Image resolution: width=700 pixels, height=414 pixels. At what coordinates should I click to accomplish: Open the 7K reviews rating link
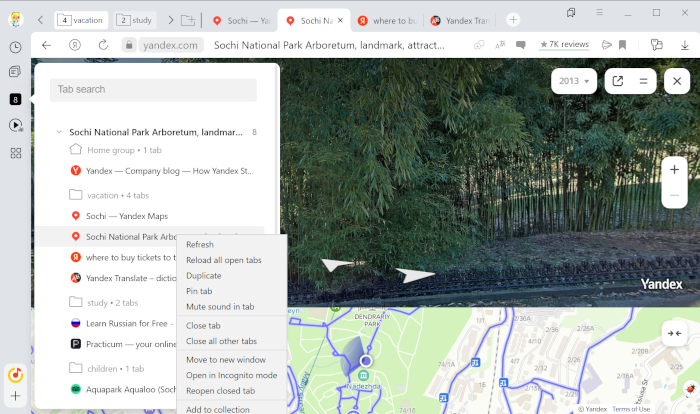[x=564, y=45]
